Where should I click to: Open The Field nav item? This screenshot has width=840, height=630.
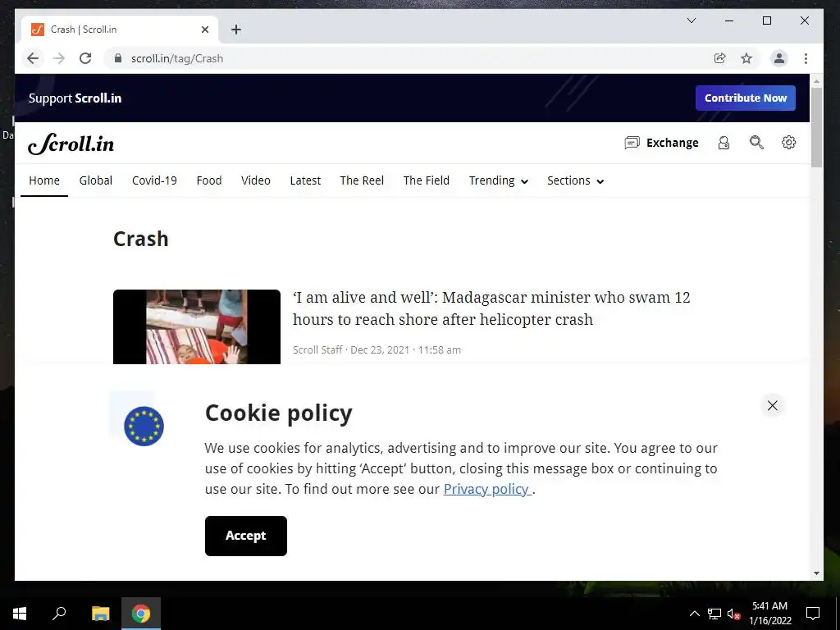427,180
